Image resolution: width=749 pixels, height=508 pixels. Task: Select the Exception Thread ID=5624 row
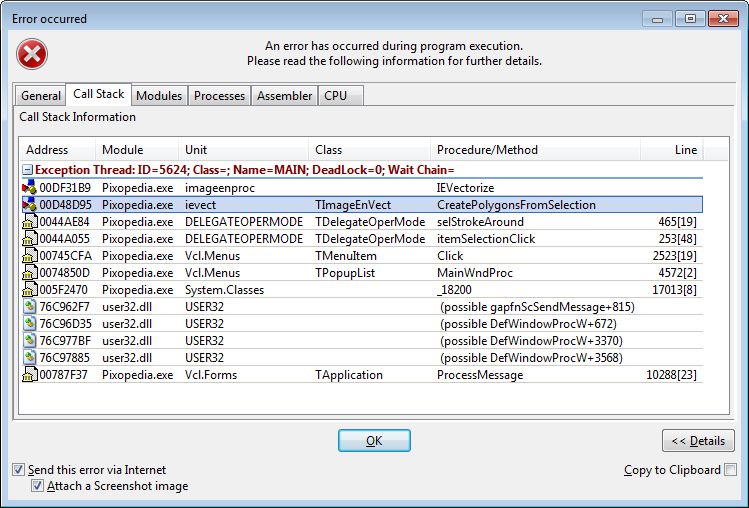point(363,170)
